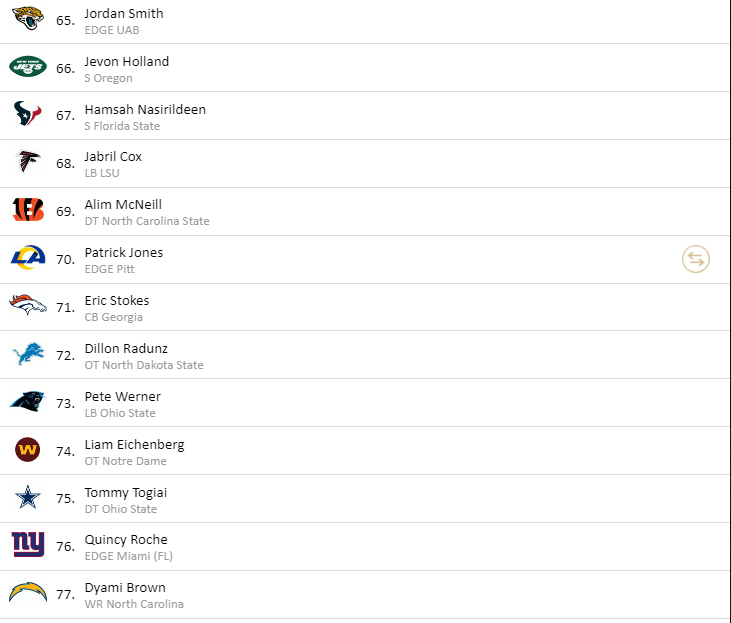Screen dimensions: 731x623
Task: Select the Los Angeles Rams logo
Action: pyautogui.click(x=28, y=257)
